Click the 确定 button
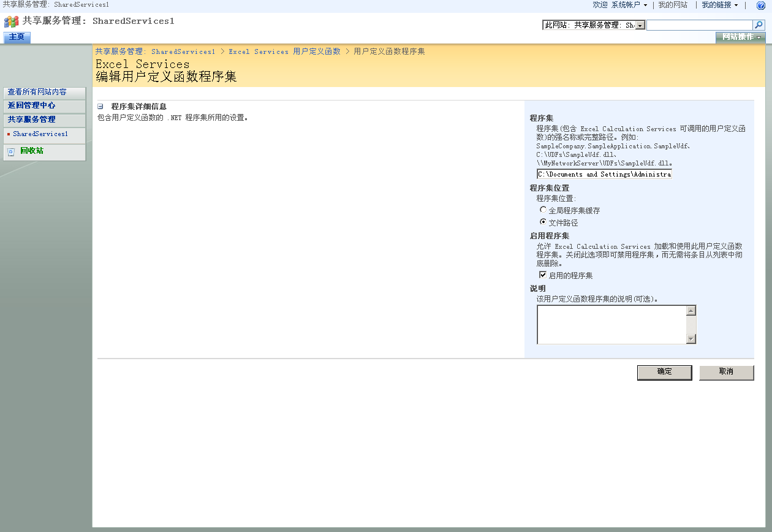The image size is (772, 532). pyautogui.click(x=665, y=373)
